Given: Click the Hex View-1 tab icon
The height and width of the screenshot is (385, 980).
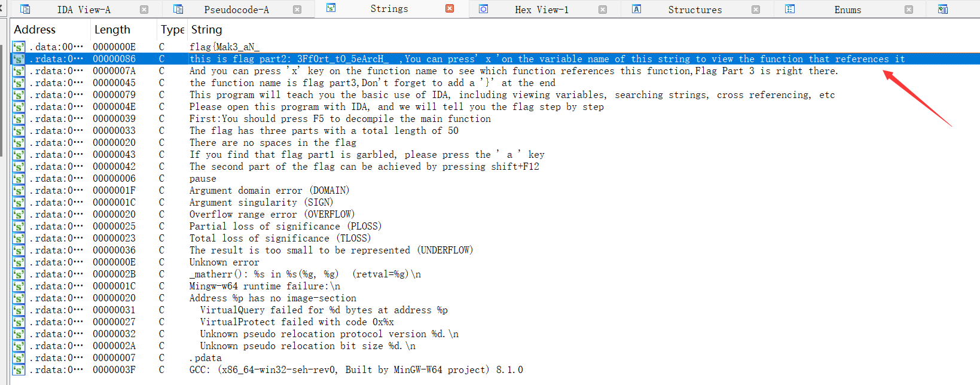Looking at the screenshot, I should (484, 9).
